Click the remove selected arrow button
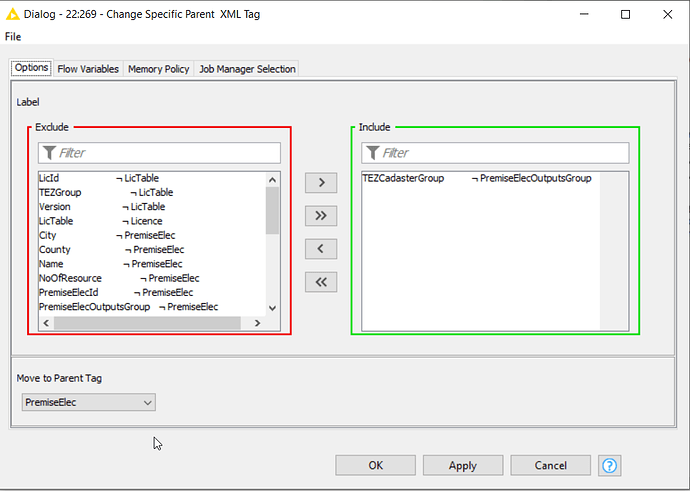The width and height of the screenshot is (690, 491). point(320,249)
